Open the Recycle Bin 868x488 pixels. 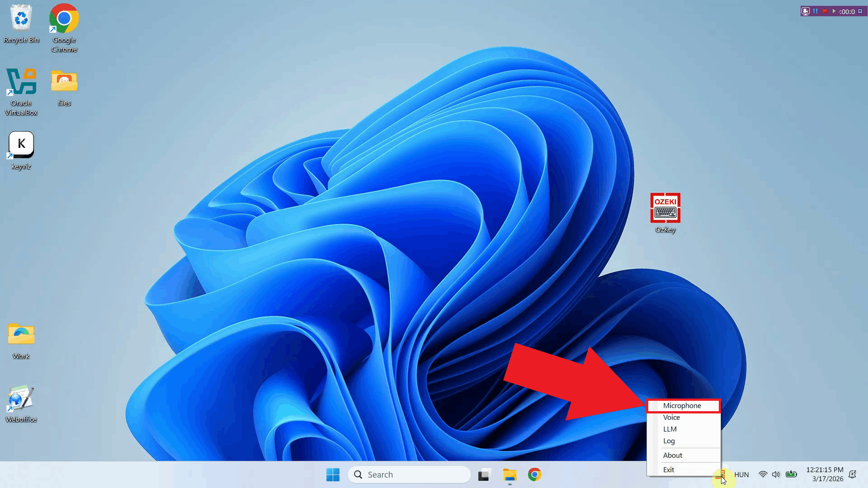[21, 18]
